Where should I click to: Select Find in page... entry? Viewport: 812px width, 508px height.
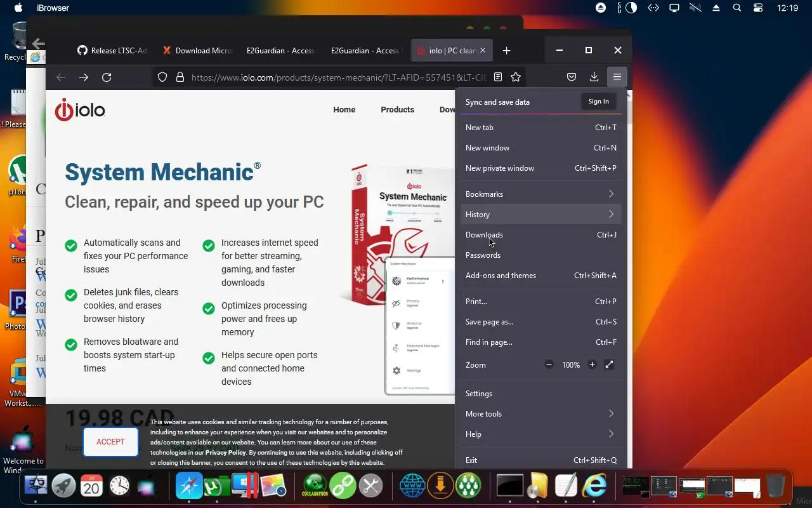(540, 342)
